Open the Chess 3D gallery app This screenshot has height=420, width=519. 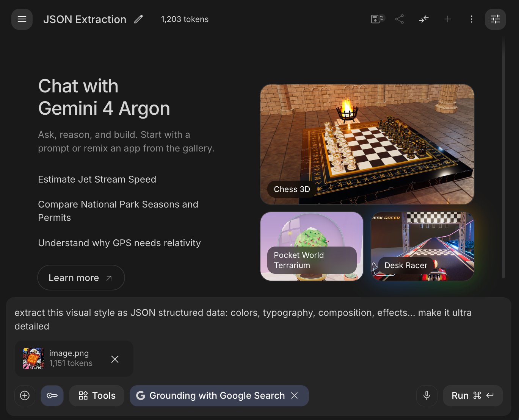coord(367,144)
